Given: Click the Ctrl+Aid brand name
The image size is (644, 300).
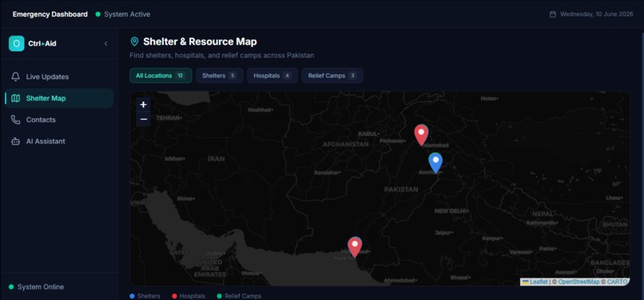Looking at the screenshot, I should point(42,43).
